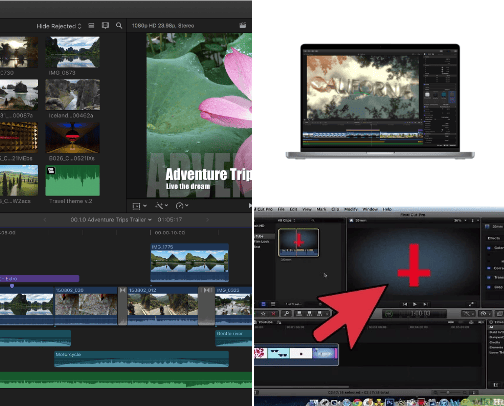504x406 pixels.
Task: Click the clip appearance filmstrip icon in browser
Action: (x=105, y=25)
